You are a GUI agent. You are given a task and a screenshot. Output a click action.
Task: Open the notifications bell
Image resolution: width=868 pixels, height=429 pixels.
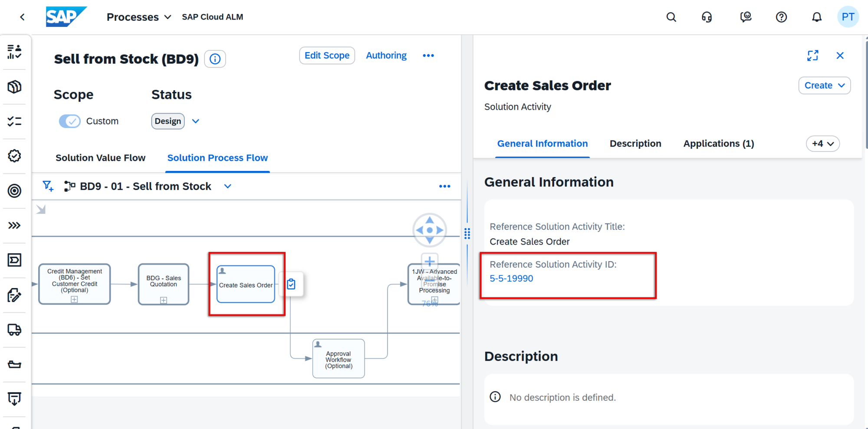(816, 17)
